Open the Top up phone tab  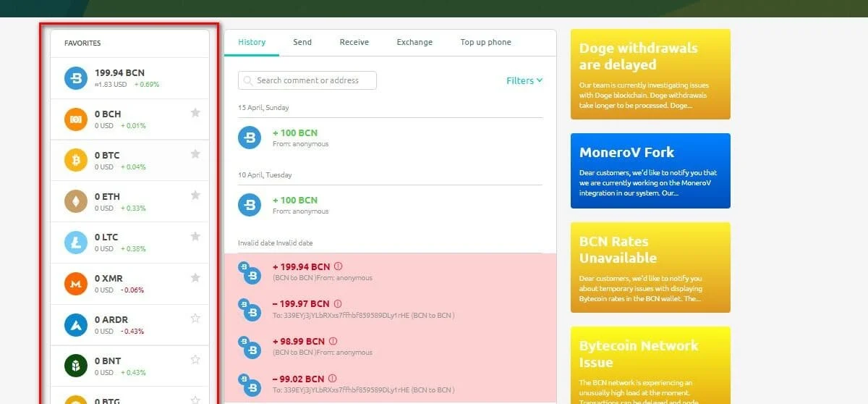pos(486,42)
